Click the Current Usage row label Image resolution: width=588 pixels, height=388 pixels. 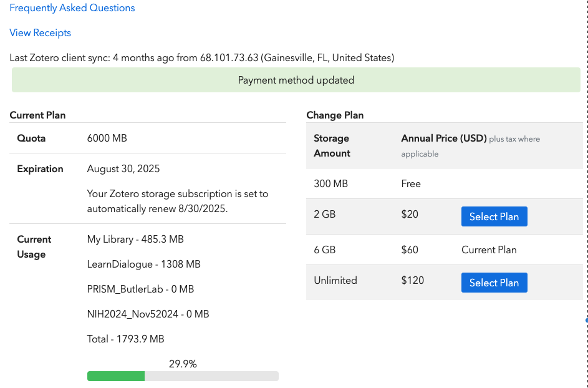coord(34,247)
